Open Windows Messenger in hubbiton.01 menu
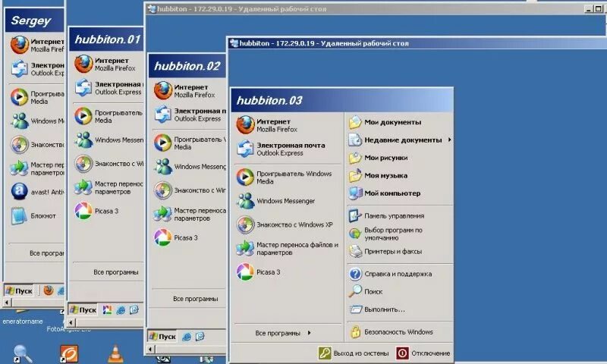The width and height of the screenshot is (607, 364). point(109,140)
